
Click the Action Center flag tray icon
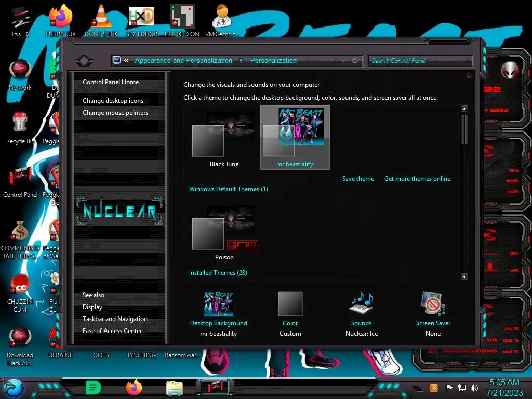point(449,388)
